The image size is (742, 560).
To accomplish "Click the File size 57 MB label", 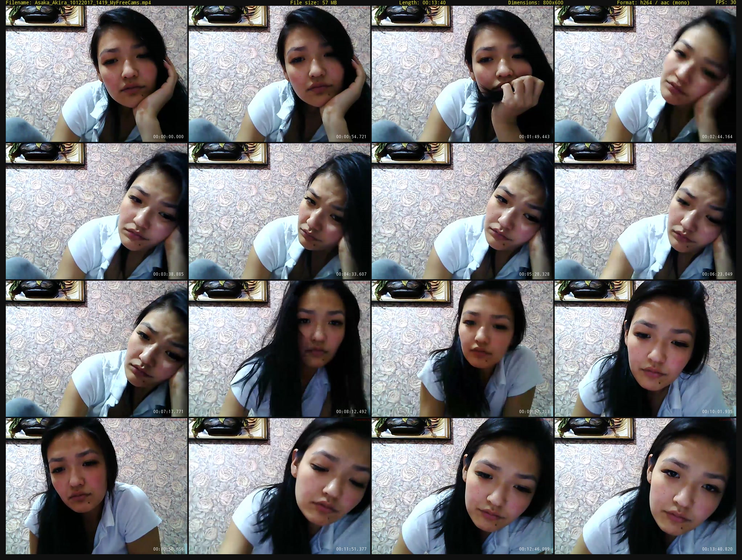I will (x=313, y=3).
